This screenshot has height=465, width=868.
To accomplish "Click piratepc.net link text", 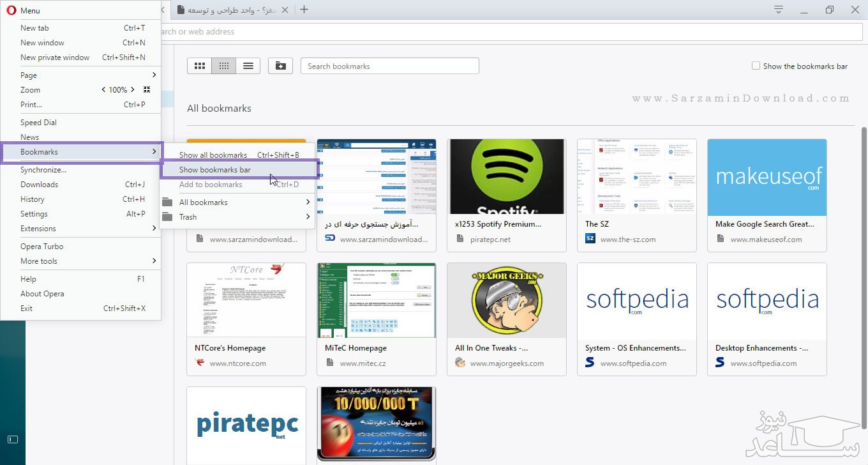I will click(490, 240).
